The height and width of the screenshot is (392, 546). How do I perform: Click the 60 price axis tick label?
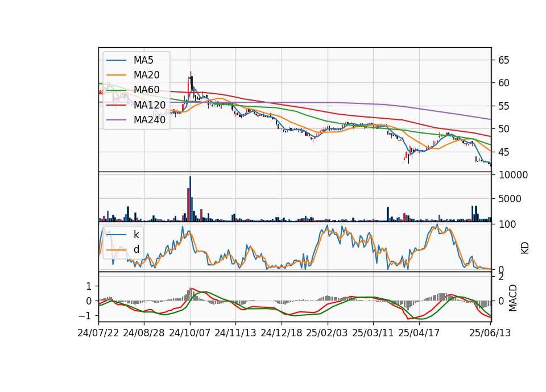point(504,83)
